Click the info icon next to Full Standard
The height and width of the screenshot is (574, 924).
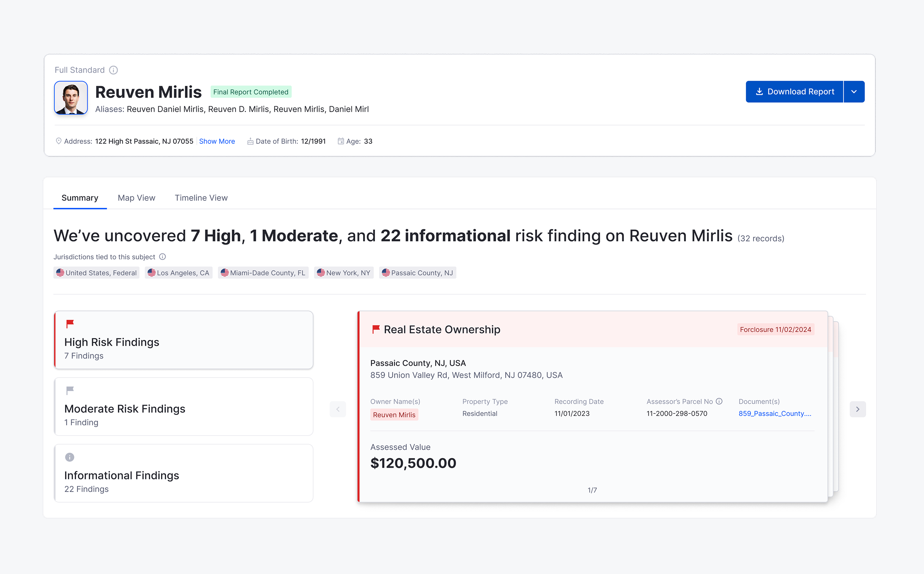click(113, 70)
